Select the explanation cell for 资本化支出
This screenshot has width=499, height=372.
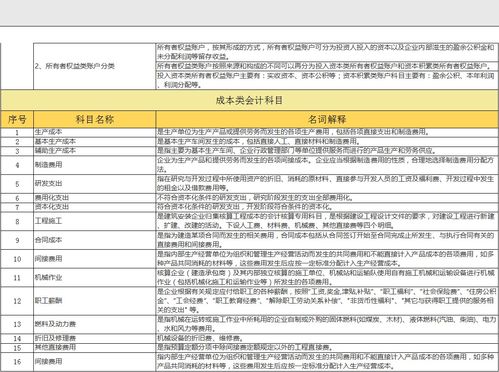tap(327, 207)
